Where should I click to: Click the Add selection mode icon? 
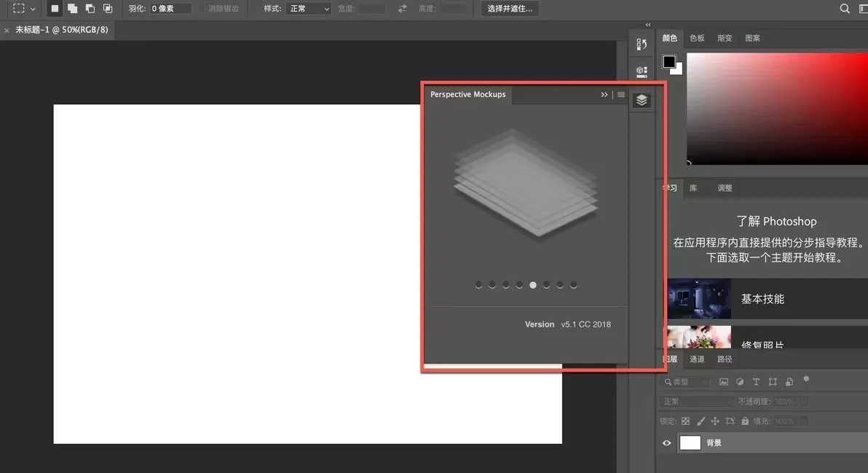coord(72,9)
